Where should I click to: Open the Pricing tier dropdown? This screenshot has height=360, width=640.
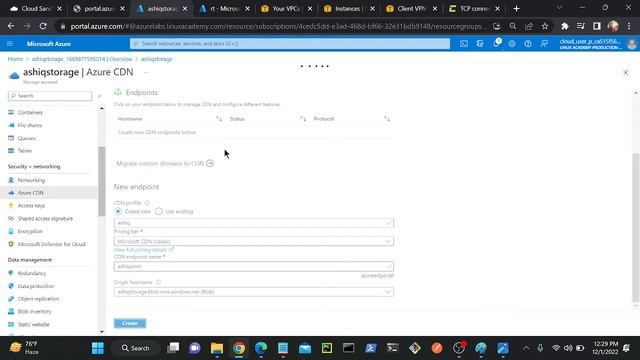coord(254,241)
